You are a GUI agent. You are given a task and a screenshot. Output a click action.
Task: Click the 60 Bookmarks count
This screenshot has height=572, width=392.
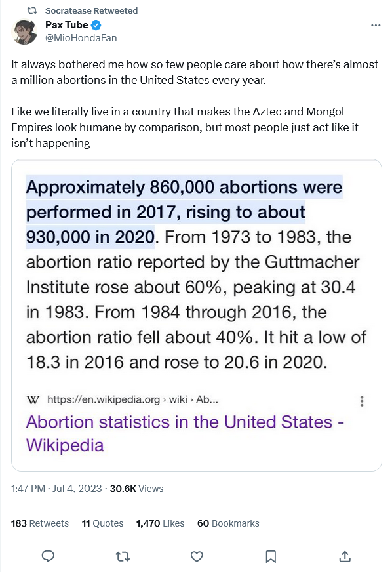pyautogui.click(x=228, y=523)
